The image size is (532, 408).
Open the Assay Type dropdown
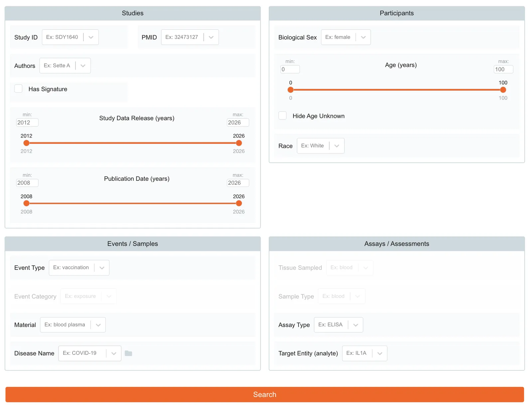(x=355, y=325)
